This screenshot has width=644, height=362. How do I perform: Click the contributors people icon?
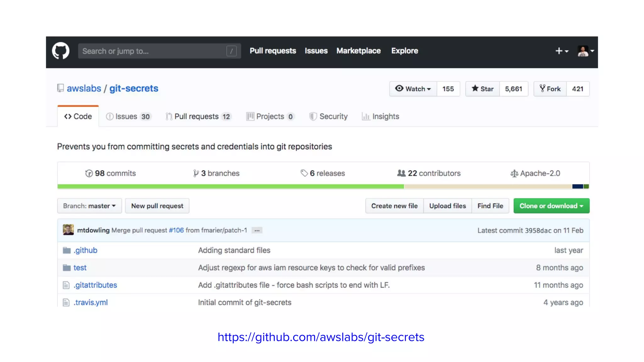coord(401,173)
